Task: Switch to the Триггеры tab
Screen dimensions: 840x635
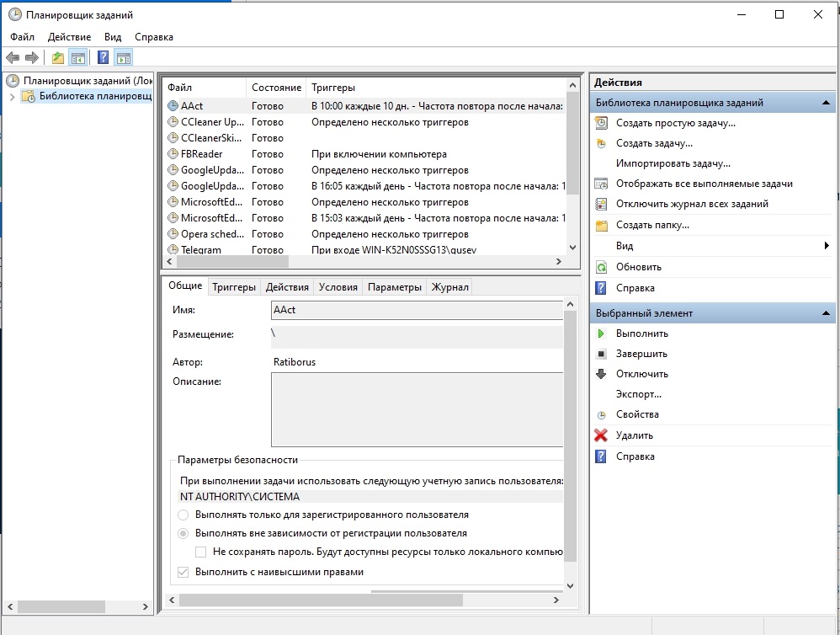Action: click(234, 287)
